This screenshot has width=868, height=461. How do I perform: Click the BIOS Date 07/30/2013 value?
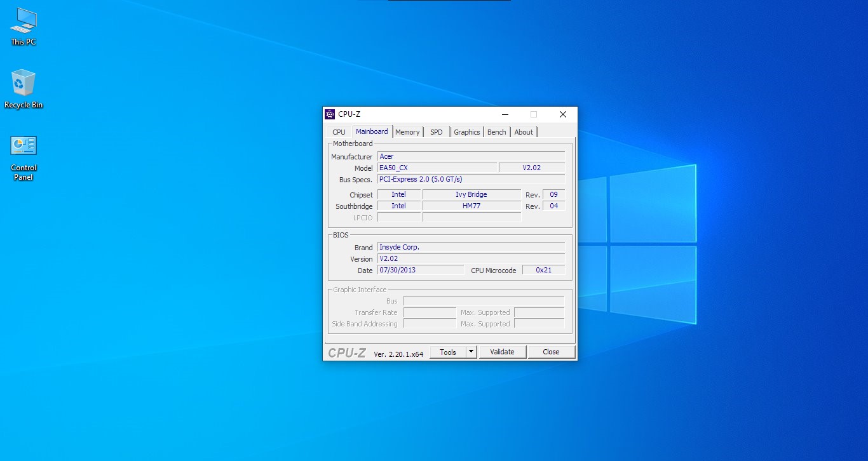[x=421, y=270]
